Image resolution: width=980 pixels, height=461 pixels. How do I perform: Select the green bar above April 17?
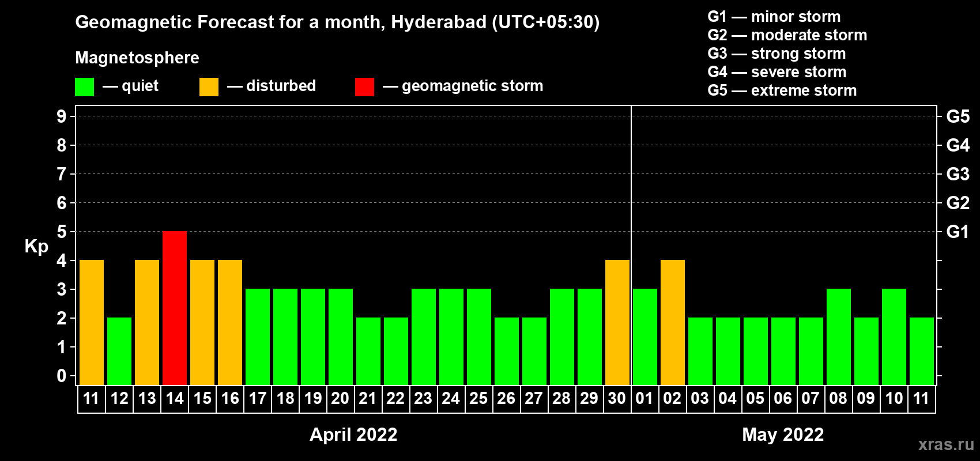(x=258, y=337)
